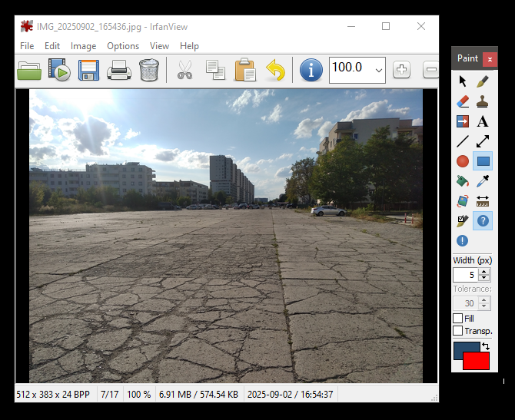The width and height of the screenshot is (515, 420).
Task: Choose the red Ellipse tool
Action: pos(463,161)
